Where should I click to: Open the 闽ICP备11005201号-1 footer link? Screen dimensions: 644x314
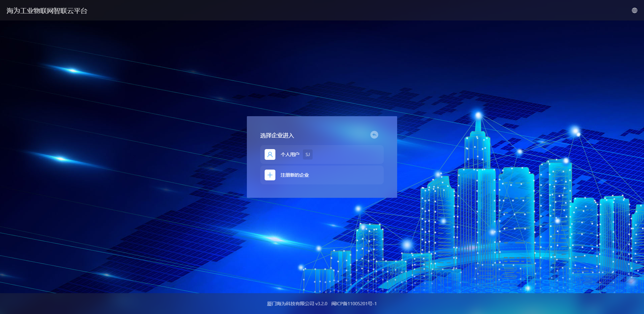[x=354, y=304]
